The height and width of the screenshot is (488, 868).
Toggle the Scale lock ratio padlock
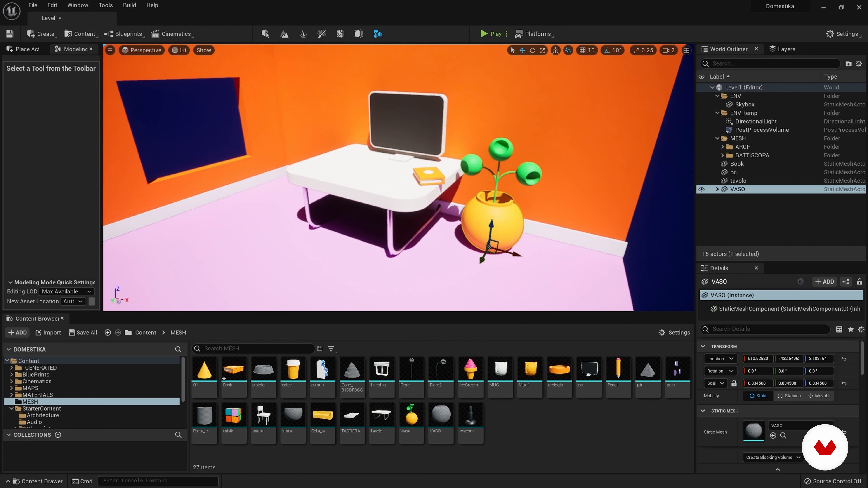tap(734, 383)
